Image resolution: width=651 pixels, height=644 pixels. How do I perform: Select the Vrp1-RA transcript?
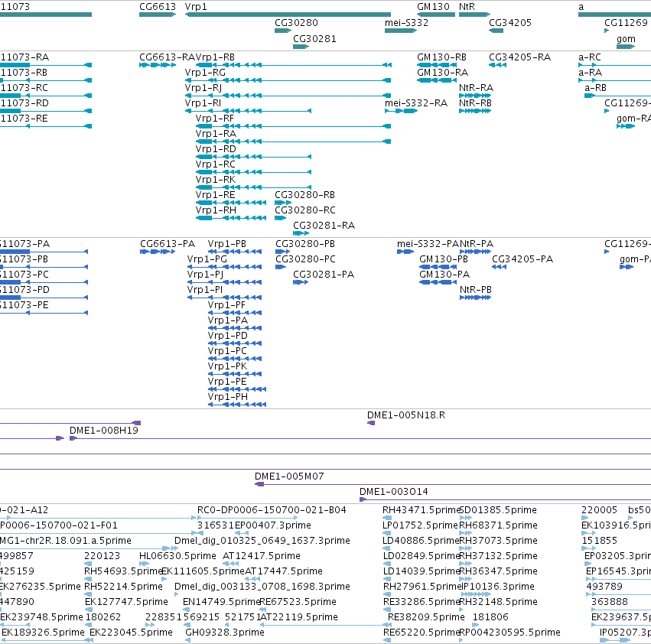pos(293,141)
